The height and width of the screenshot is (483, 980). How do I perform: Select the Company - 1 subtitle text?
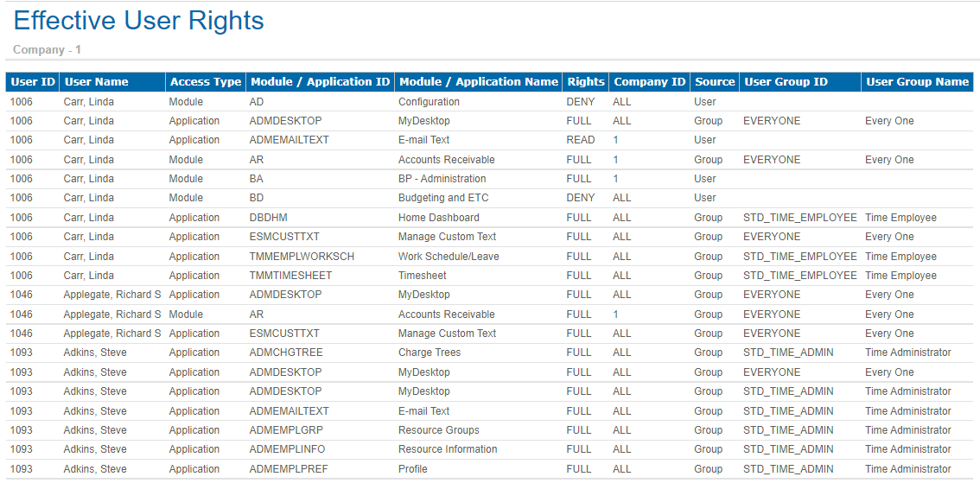(48, 50)
